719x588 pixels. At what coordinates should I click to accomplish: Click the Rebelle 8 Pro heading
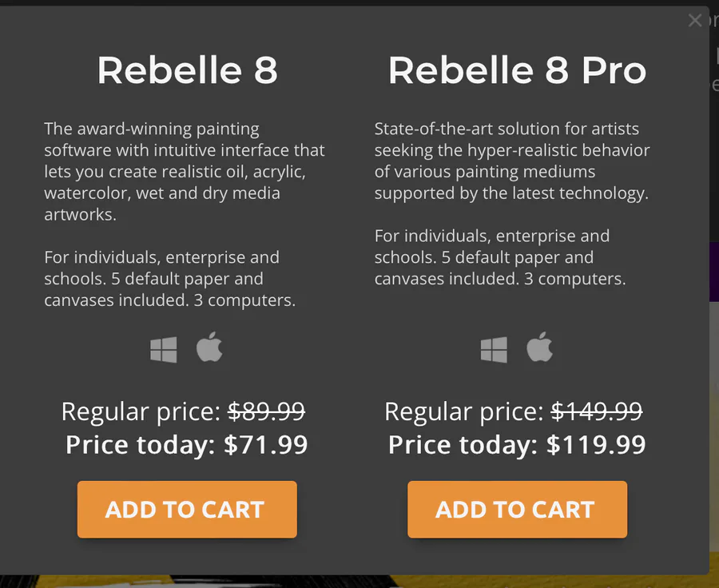pyautogui.click(x=517, y=70)
